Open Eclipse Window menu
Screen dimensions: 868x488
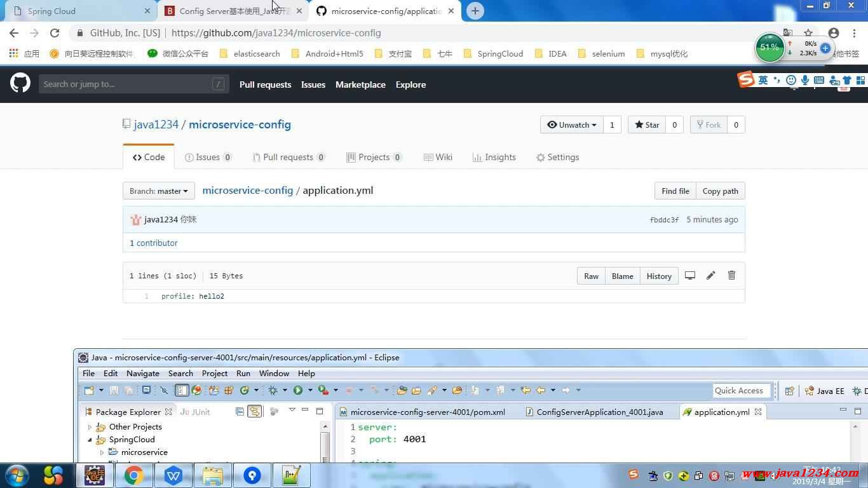[274, 374]
